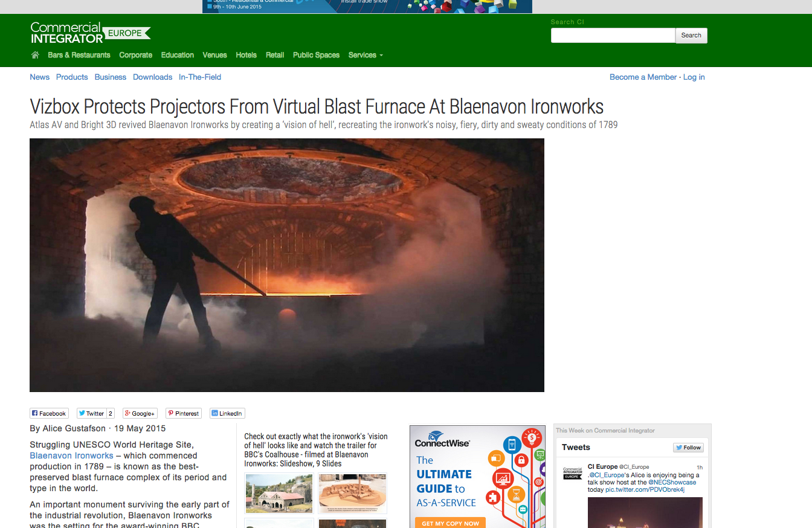
Task: Expand the Services dropdown menu
Action: pyautogui.click(x=366, y=55)
